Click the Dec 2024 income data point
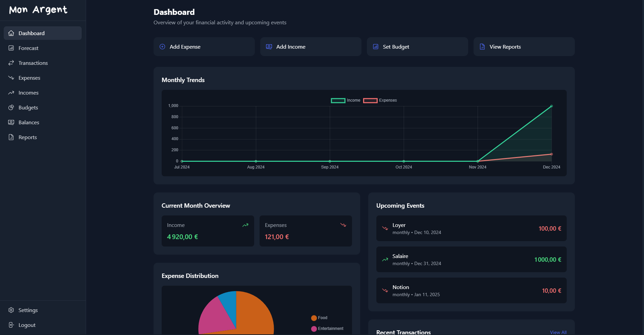 coord(552,106)
